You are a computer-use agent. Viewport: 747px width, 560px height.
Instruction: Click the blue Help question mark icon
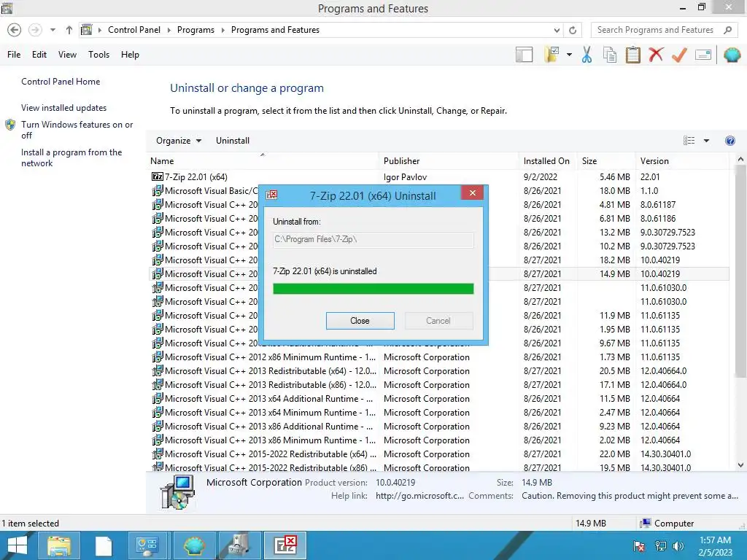(x=729, y=141)
